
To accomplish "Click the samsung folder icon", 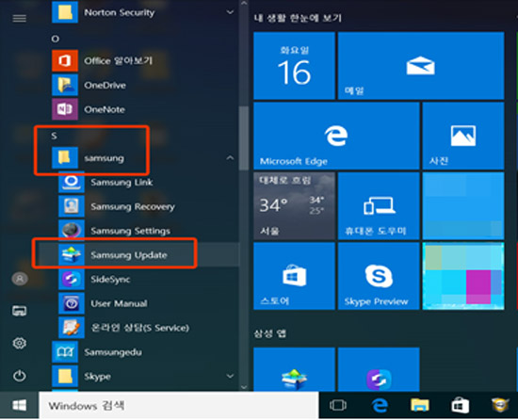I will pyautogui.click(x=65, y=157).
